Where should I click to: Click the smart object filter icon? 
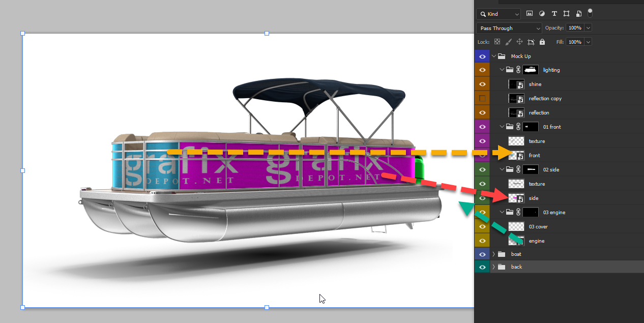[578, 14]
